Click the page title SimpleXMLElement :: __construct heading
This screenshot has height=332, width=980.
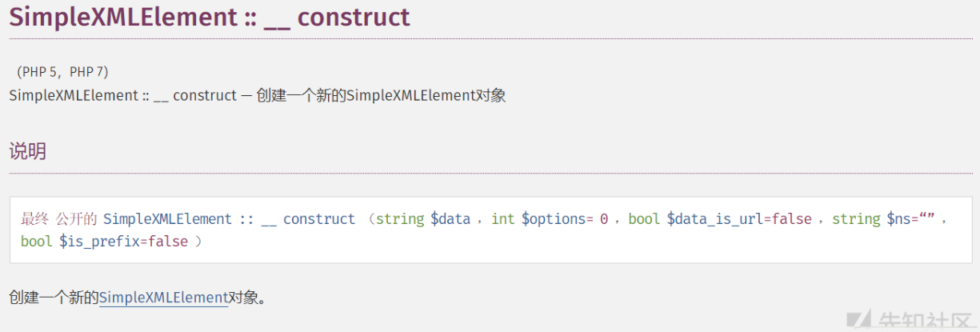[x=210, y=17]
